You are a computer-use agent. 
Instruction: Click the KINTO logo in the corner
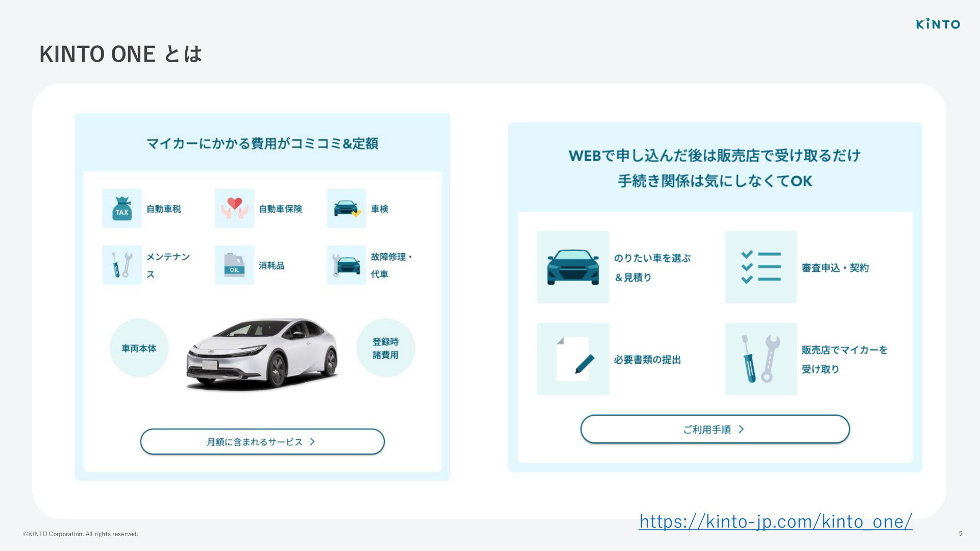[x=938, y=23]
